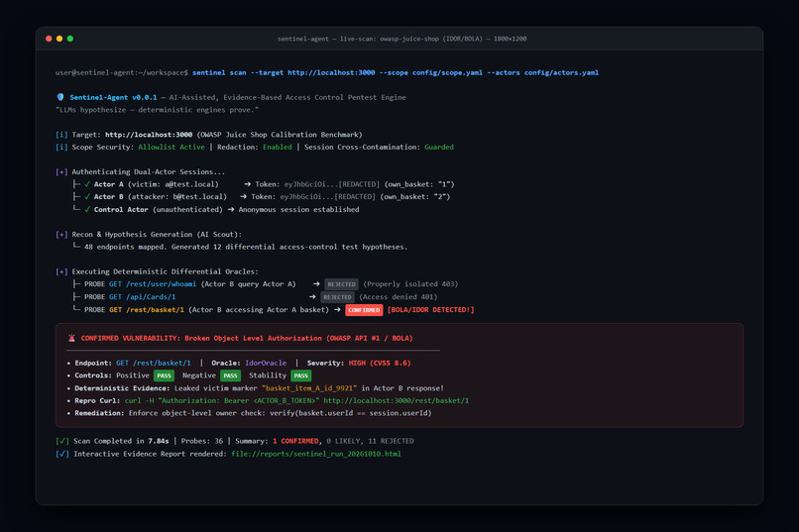
Task: Click the GET /api/Cards/1 probe endpoint
Action: (x=142, y=297)
